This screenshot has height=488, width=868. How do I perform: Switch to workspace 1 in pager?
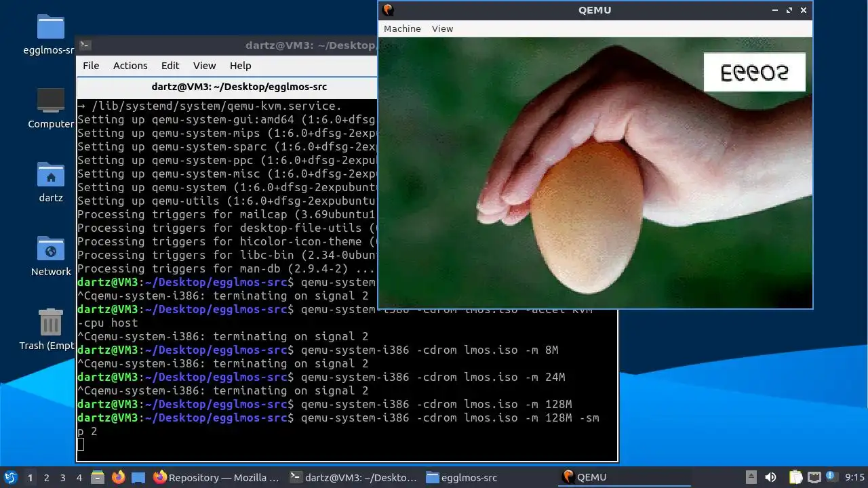pyautogui.click(x=30, y=478)
